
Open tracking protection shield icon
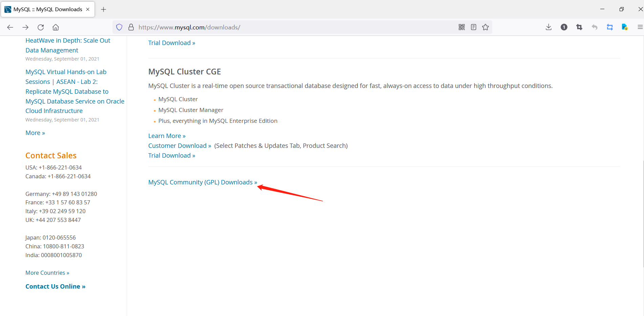[x=119, y=27]
